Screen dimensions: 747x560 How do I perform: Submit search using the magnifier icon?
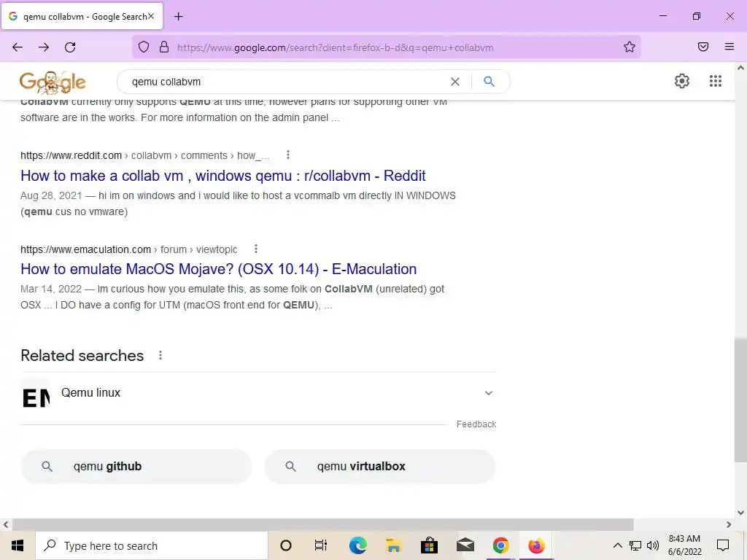click(489, 82)
